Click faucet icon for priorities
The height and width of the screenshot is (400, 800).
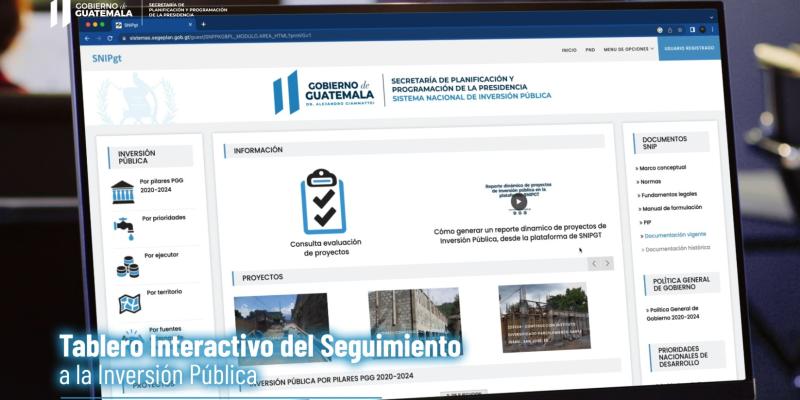(124, 228)
